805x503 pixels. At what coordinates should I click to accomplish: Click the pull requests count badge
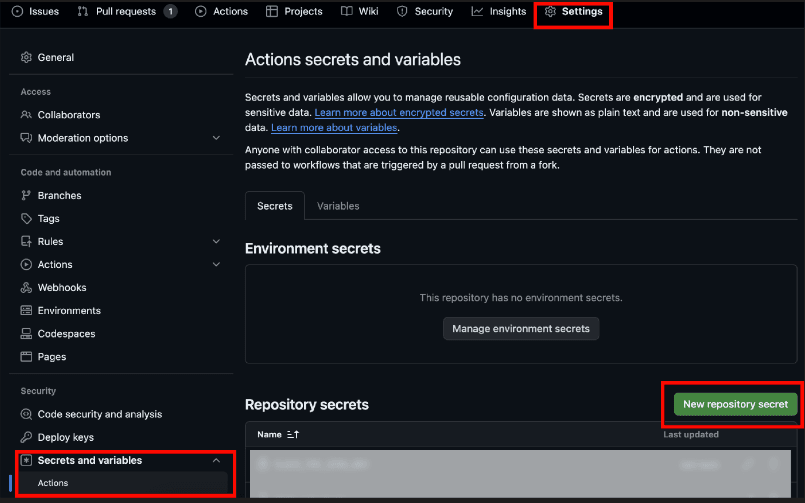point(170,11)
